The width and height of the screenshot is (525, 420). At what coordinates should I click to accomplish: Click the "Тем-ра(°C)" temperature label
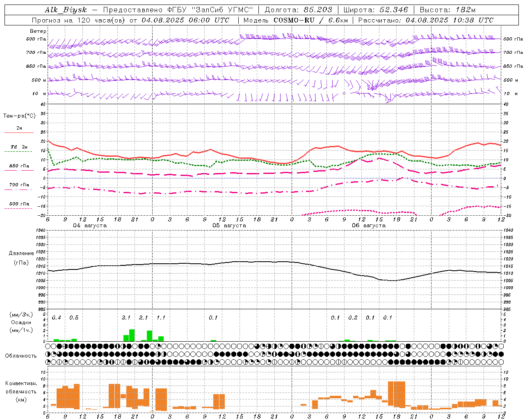pos(19,116)
